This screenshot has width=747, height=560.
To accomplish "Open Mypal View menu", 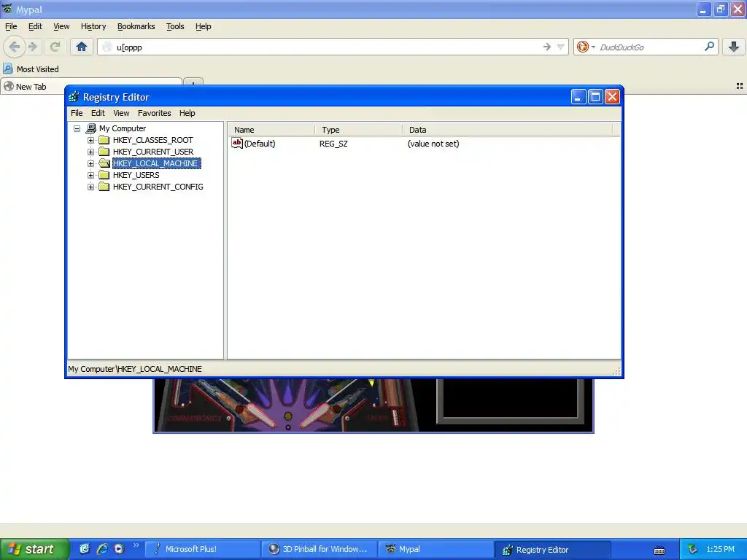I will point(61,26).
